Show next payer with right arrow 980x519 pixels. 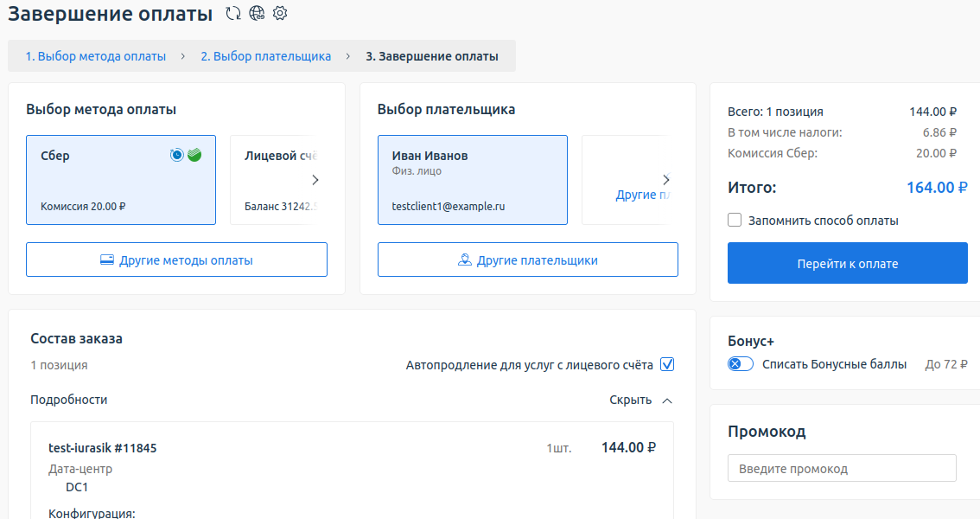665,180
